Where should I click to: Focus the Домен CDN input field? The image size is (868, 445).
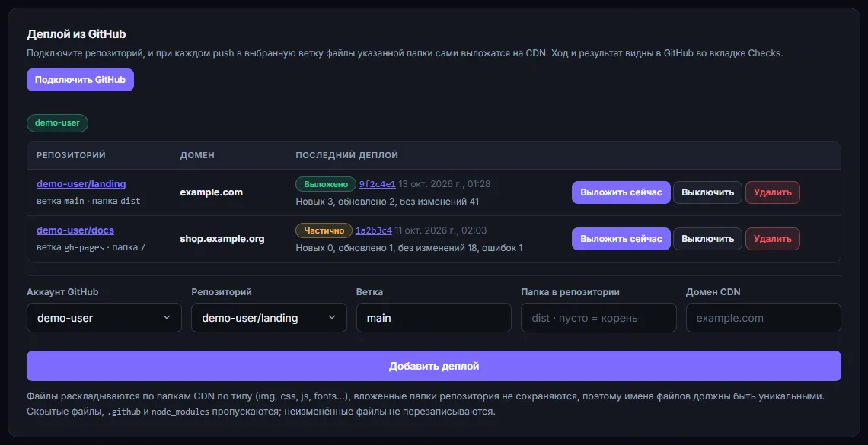pyautogui.click(x=764, y=318)
